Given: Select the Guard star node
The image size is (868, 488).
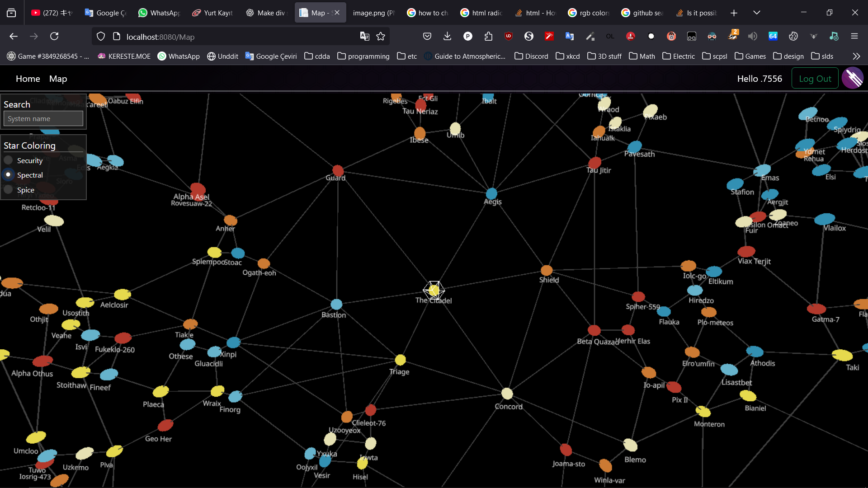Looking at the screenshot, I should click(x=338, y=170).
